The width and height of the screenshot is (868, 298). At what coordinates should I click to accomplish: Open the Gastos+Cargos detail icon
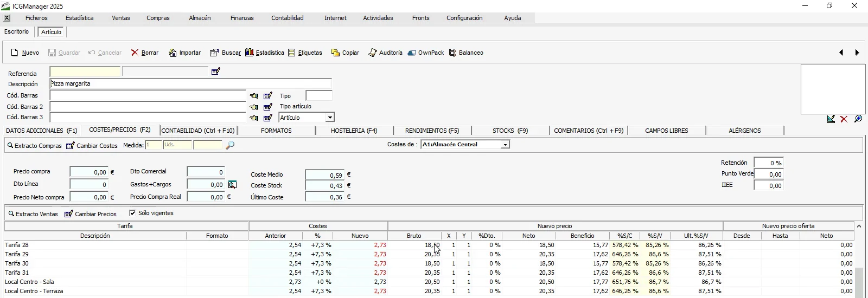232,185
